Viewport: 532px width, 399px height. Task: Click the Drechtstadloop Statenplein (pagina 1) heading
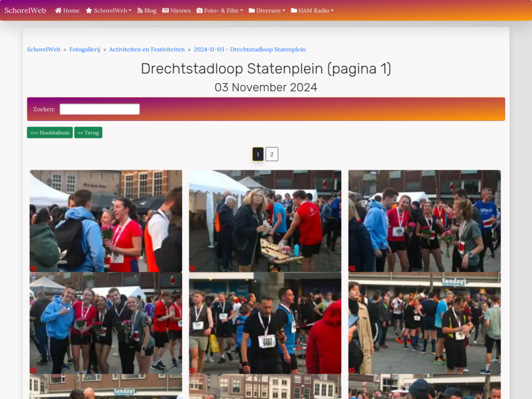[266, 69]
